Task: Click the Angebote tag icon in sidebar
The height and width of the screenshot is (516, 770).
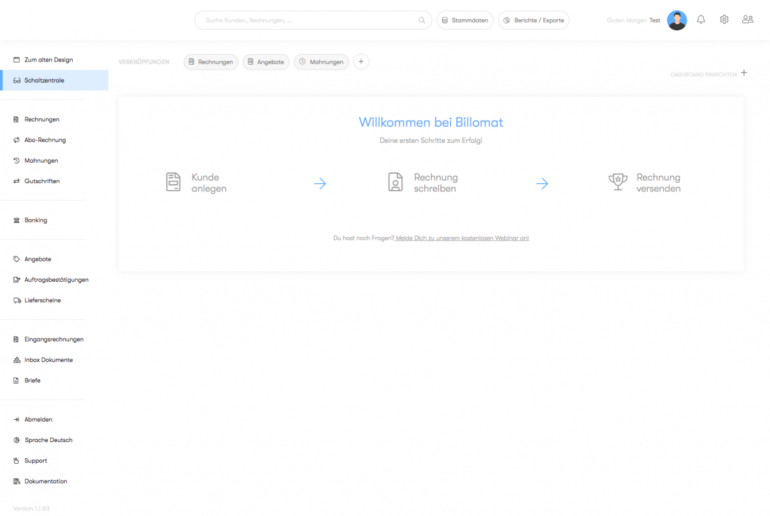Action: point(16,259)
